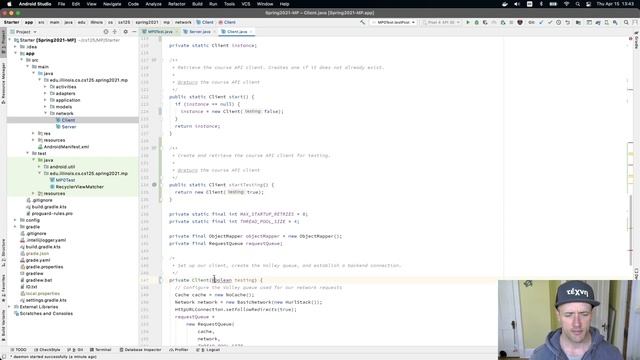Screen dimensions: 640x360
Task: Open the Terminal tool window
Action: (100, 350)
